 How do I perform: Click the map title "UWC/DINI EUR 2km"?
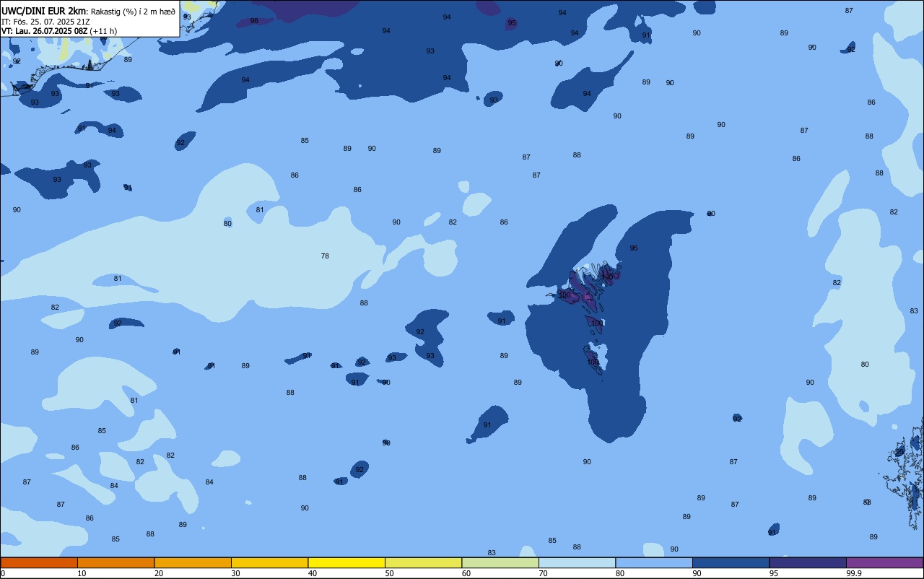43,10
